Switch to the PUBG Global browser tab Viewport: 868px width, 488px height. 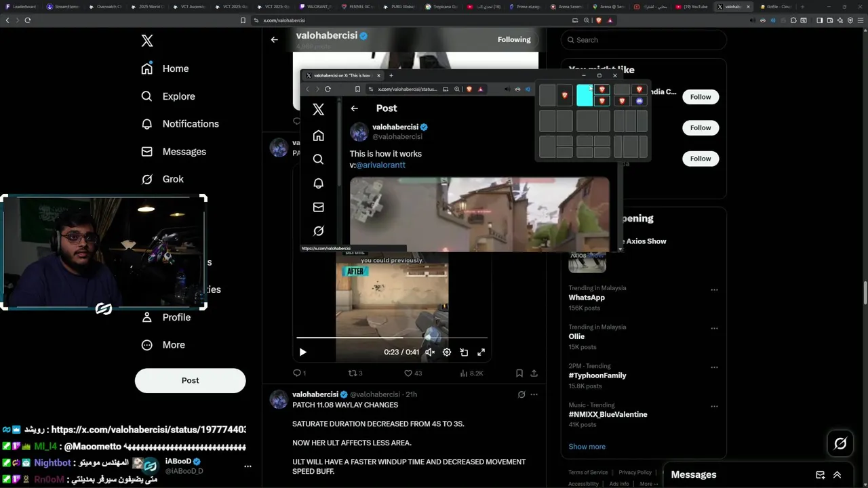tap(400, 7)
